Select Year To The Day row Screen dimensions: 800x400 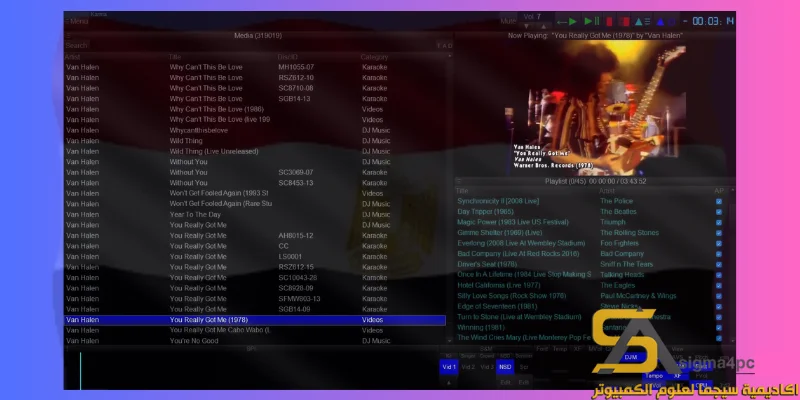(255, 215)
